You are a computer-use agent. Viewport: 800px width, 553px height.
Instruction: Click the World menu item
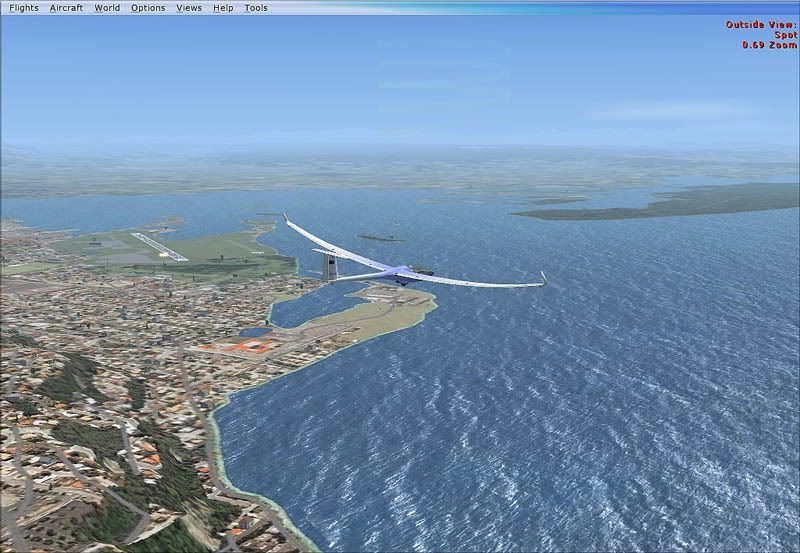[107, 8]
